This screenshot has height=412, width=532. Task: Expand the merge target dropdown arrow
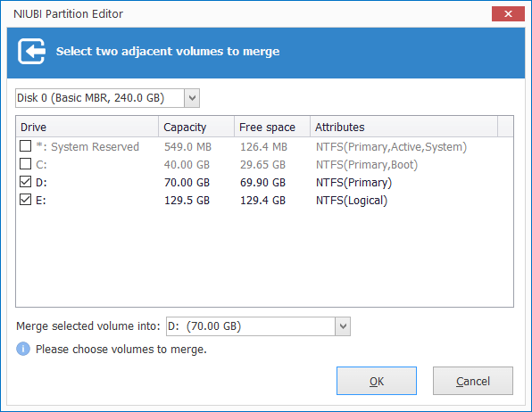[343, 326]
